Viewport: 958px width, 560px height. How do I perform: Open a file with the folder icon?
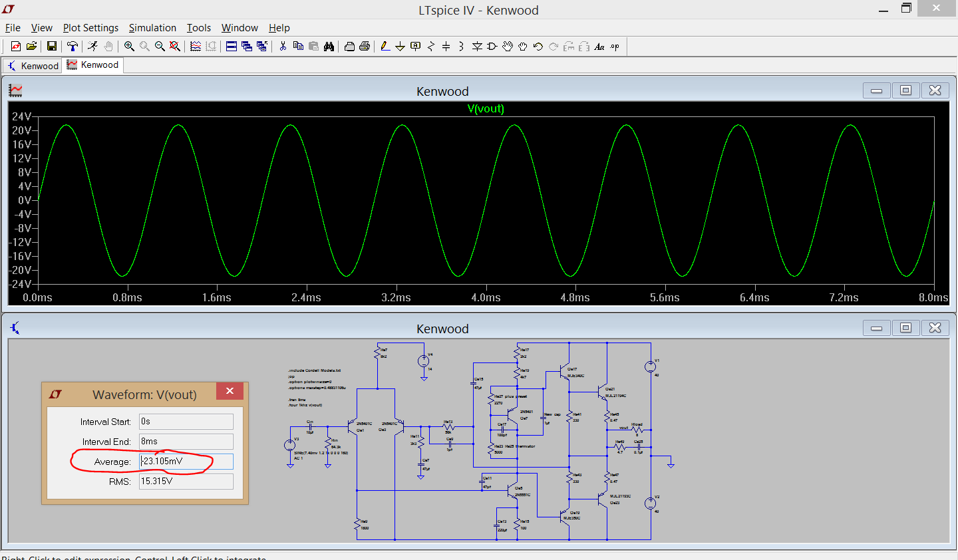[31, 46]
